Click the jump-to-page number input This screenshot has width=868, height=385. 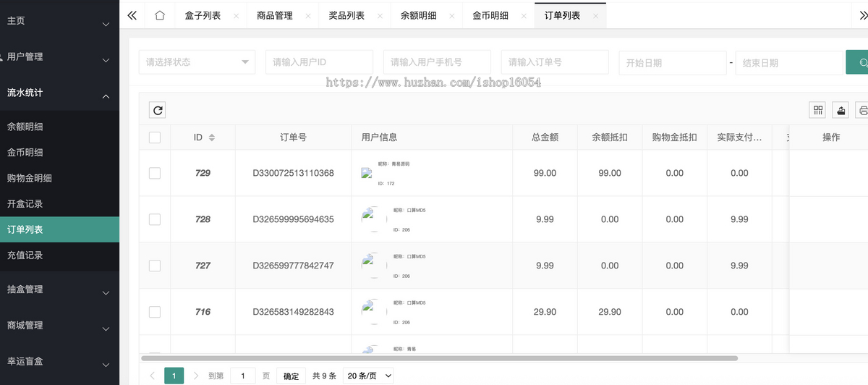(x=243, y=376)
